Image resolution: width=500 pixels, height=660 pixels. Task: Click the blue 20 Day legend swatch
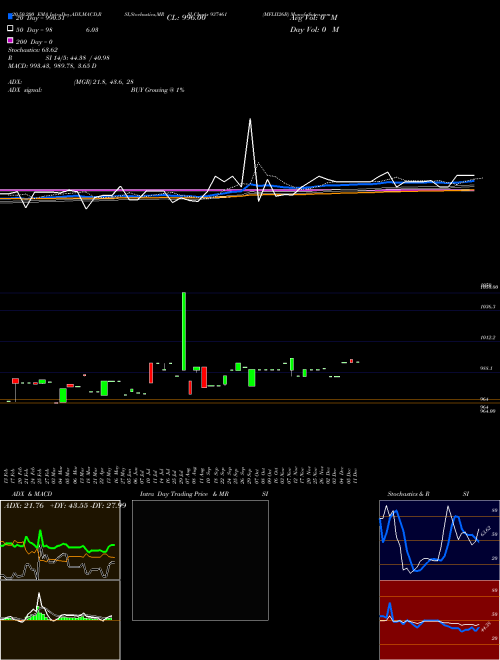point(11,16)
